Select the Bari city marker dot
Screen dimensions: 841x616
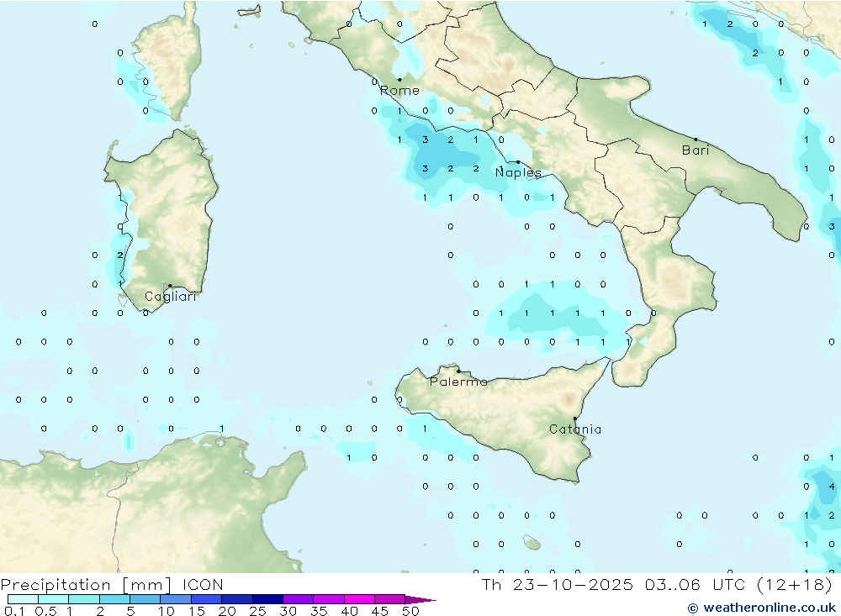[x=696, y=140]
